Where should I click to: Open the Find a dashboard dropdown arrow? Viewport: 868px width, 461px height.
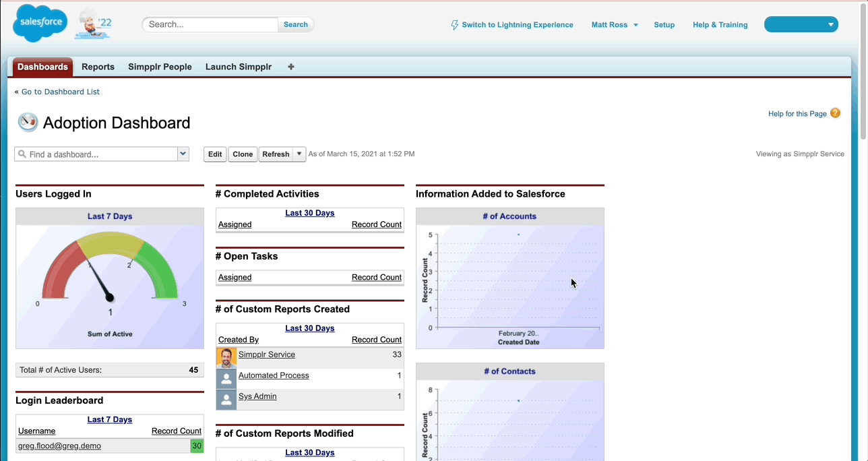[182, 154]
